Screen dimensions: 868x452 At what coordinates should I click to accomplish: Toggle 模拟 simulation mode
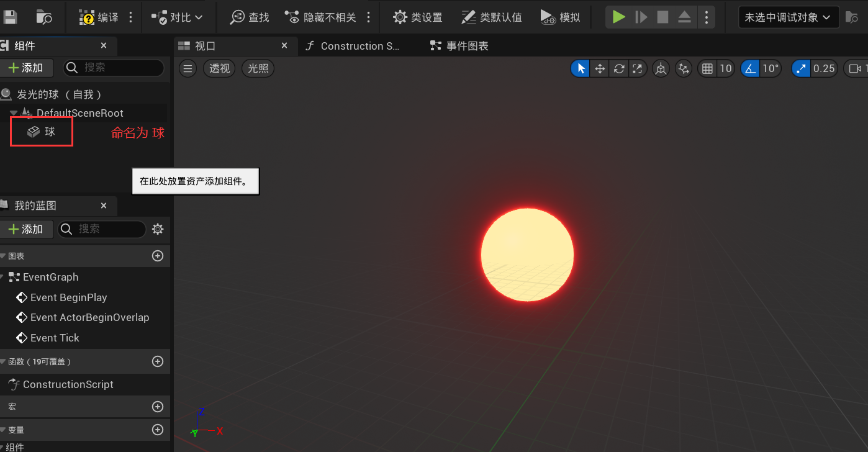tap(560, 17)
